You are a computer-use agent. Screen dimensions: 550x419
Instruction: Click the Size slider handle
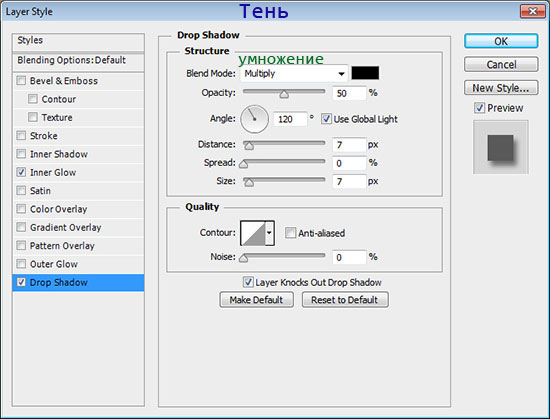tap(249, 182)
